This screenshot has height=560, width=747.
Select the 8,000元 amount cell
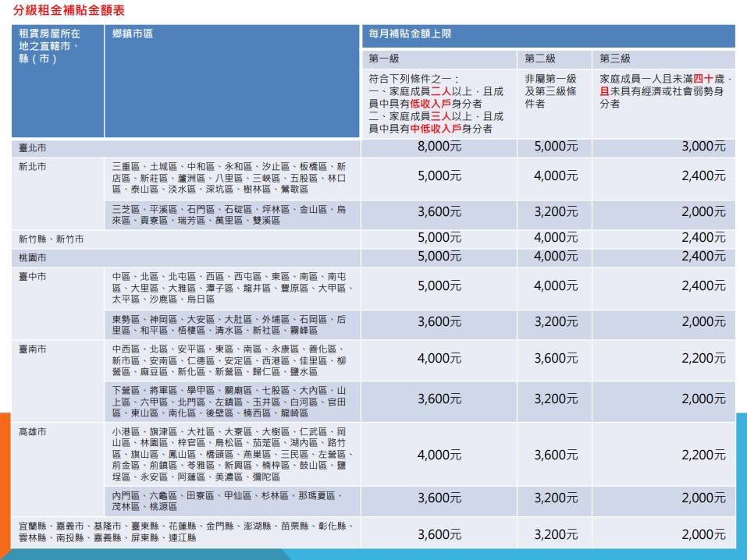(439, 147)
